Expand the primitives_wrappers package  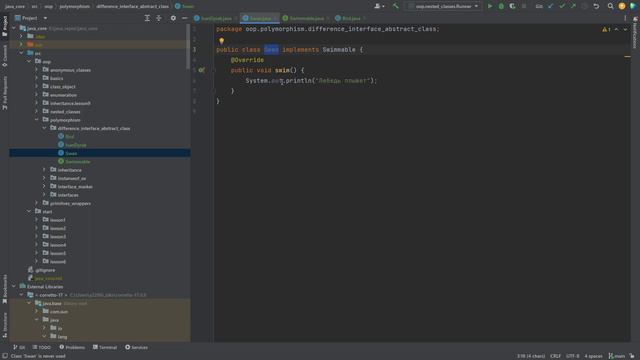coord(37,203)
